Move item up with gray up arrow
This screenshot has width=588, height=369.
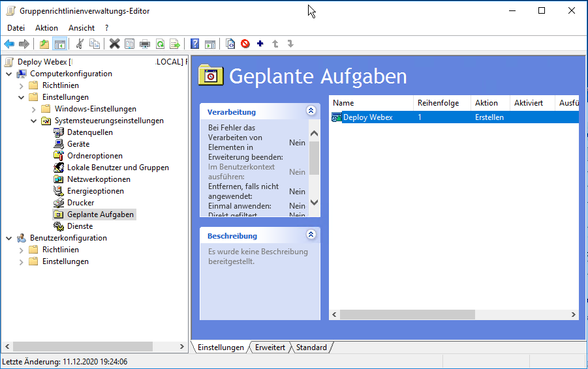[x=275, y=44]
